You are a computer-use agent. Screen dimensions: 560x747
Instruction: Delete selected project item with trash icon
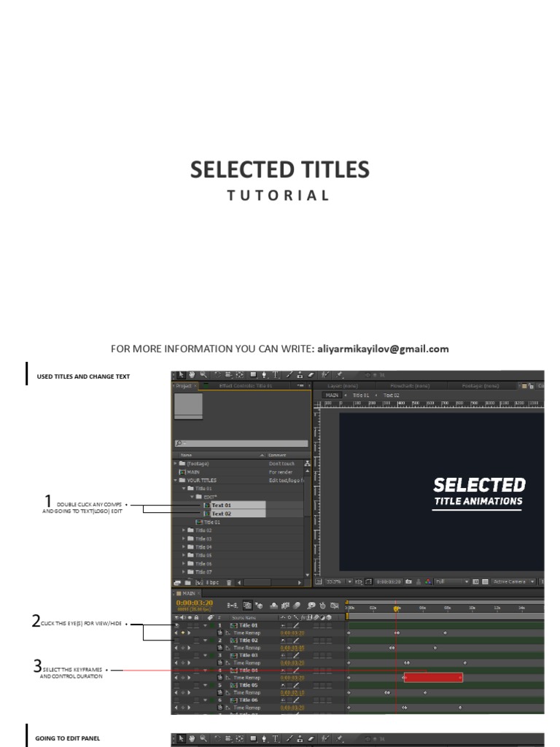(x=229, y=582)
